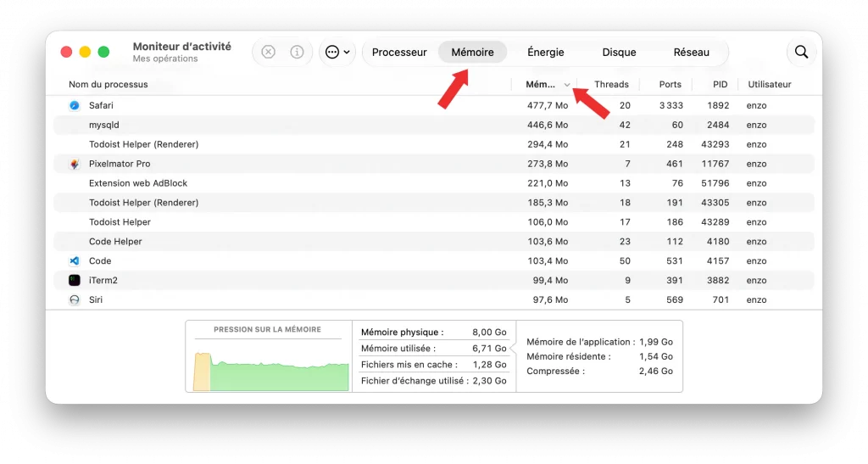Click Mémoire résidente 1,54 Go entry
This screenshot has width=868, height=464.
pos(599,356)
